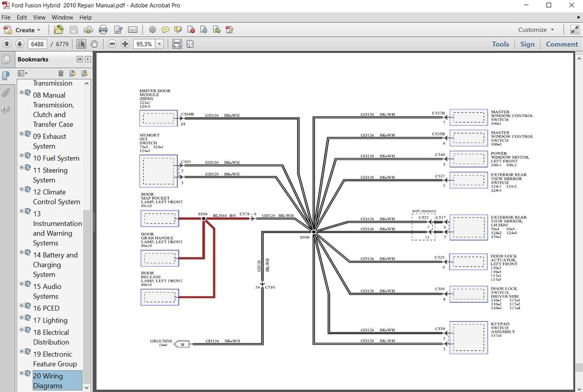Open the bookmark options menu dropdown

22,73
